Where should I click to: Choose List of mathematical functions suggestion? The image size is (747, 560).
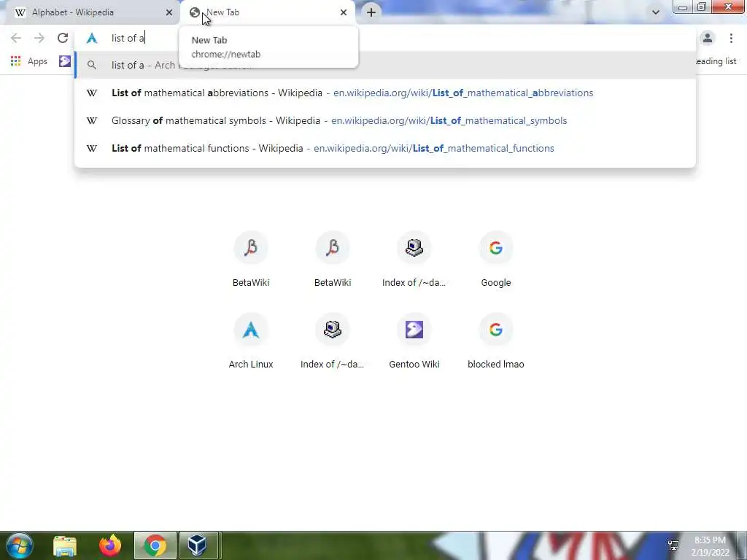[385, 148]
